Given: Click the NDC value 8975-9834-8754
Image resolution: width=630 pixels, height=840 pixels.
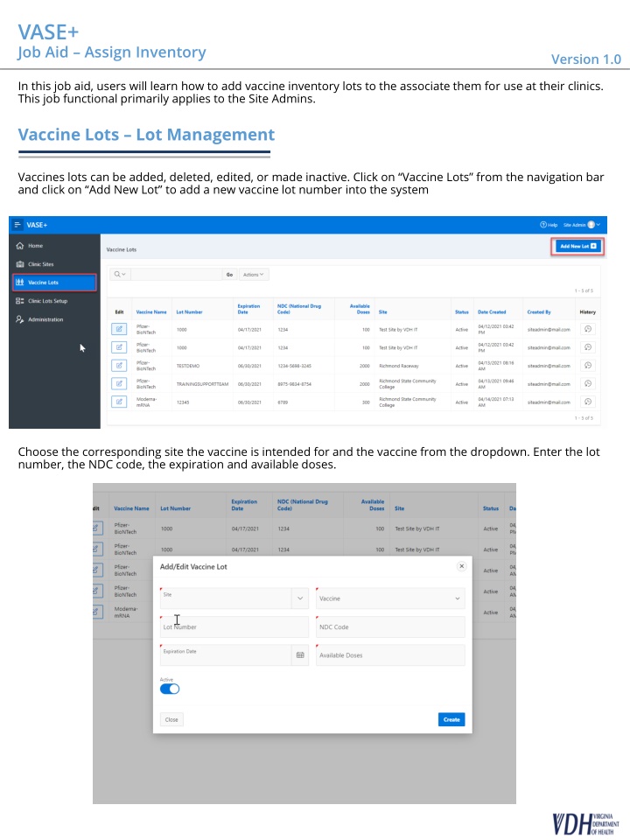Looking at the screenshot, I should tap(294, 384).
